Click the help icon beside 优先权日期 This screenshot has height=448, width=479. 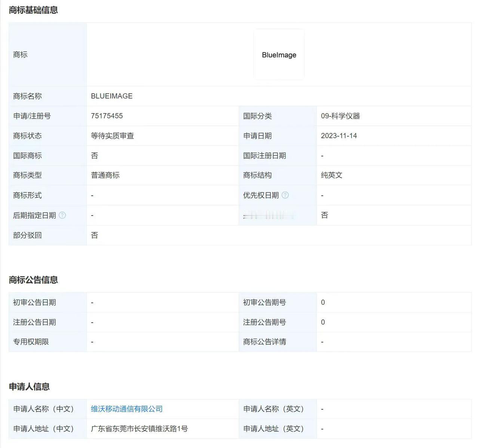click(x=285, y=195)
